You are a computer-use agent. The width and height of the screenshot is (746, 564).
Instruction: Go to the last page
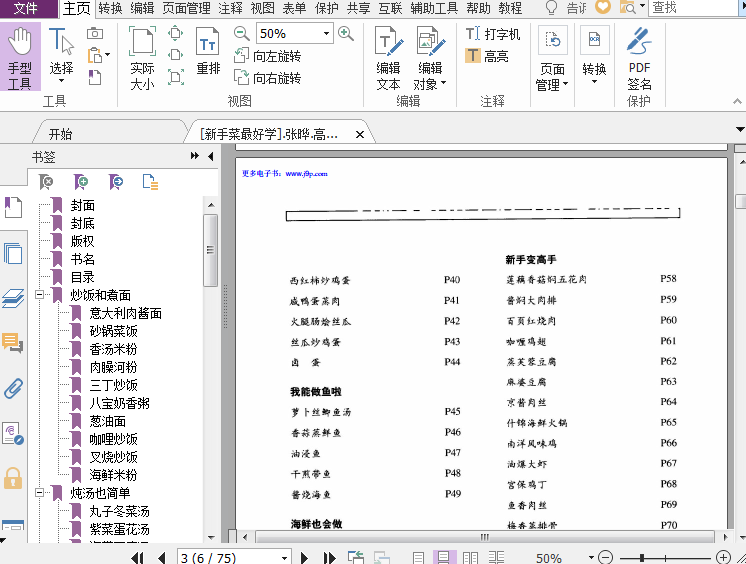[x=330, y=557]
